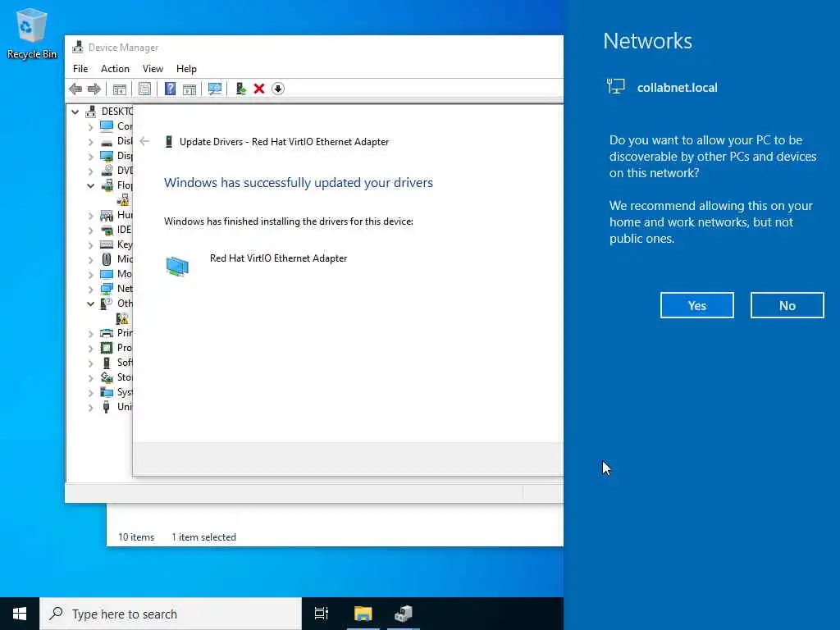Select the Monitors category icon in tree
Viewport: 840px width, 630px height.
pyautogui.click(x=107, y=274)
